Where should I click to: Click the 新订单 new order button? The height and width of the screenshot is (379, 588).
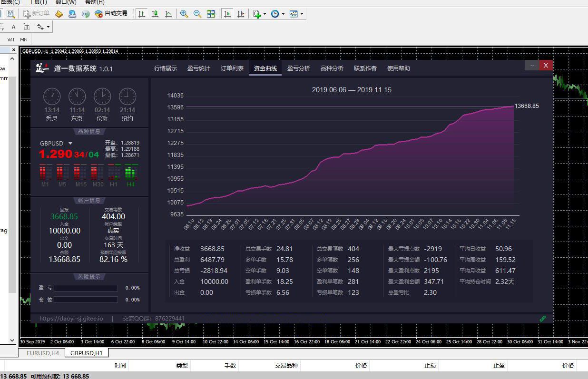[36, 14]
